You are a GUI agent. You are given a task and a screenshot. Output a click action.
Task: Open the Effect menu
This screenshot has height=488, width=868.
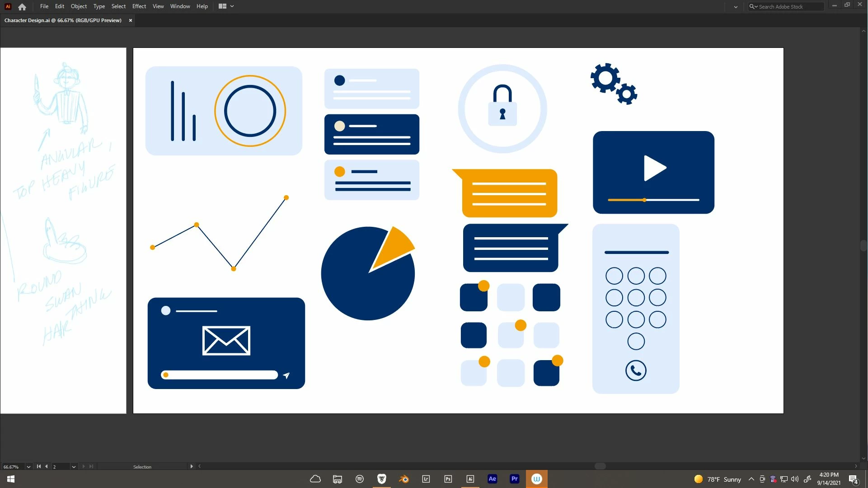click(139, 6)
